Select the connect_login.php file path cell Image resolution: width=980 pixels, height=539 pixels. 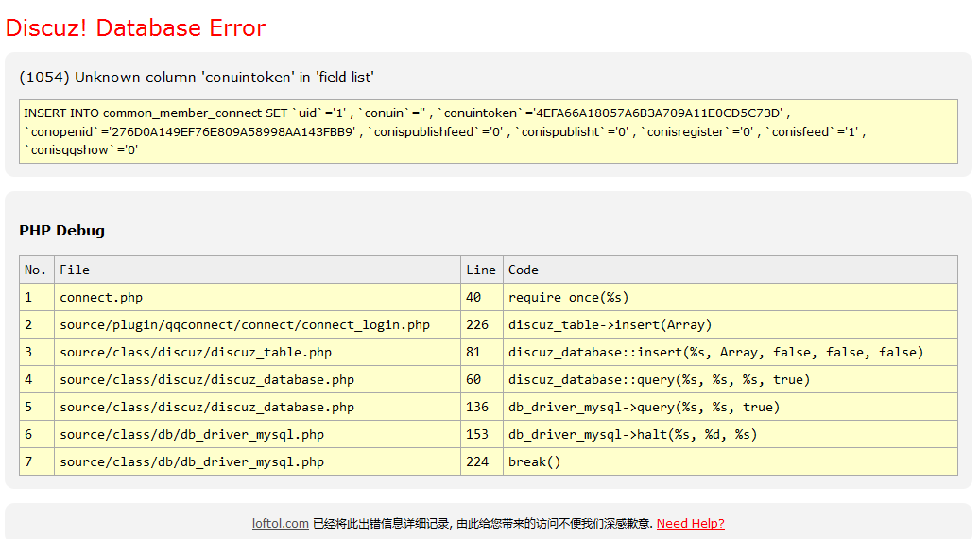click(x=257, y=324)
